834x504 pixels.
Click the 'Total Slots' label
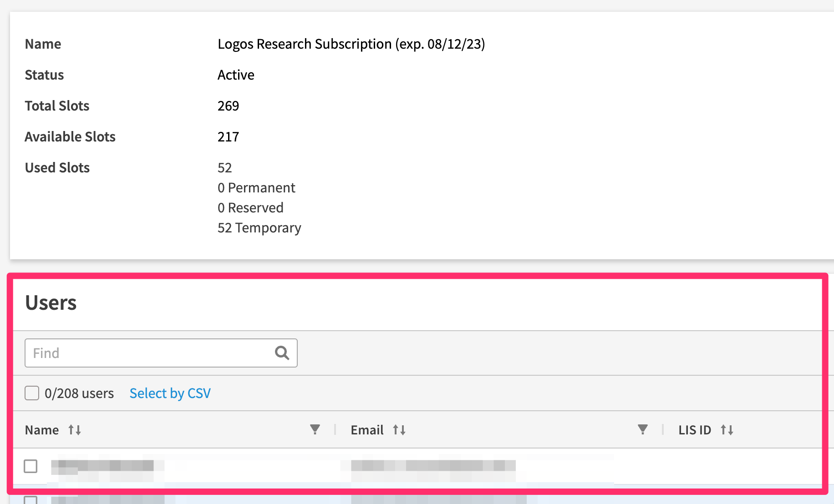point(57,106)
